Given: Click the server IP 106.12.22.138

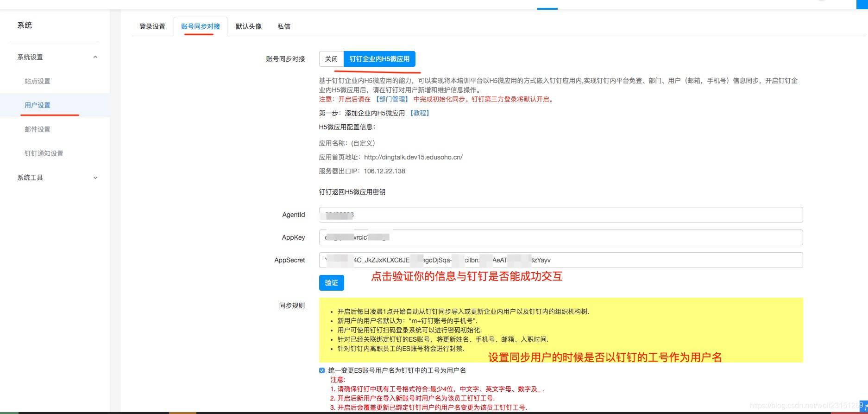Looking at the screenshot, I should pyautogui.click(x=384, y=171).
